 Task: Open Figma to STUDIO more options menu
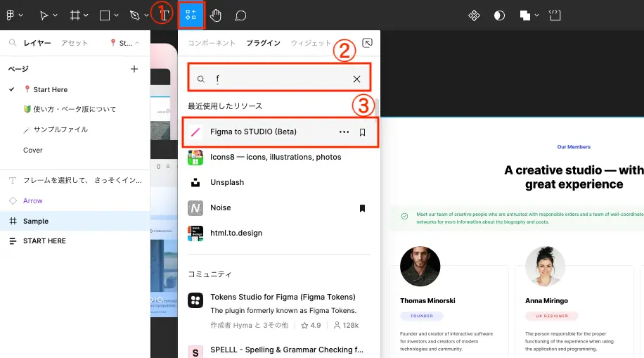click(x=344, y=132)
